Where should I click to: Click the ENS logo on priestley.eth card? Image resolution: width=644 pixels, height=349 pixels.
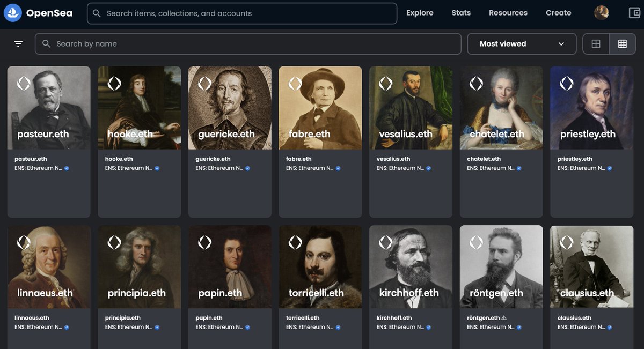(x=567, y=83)
